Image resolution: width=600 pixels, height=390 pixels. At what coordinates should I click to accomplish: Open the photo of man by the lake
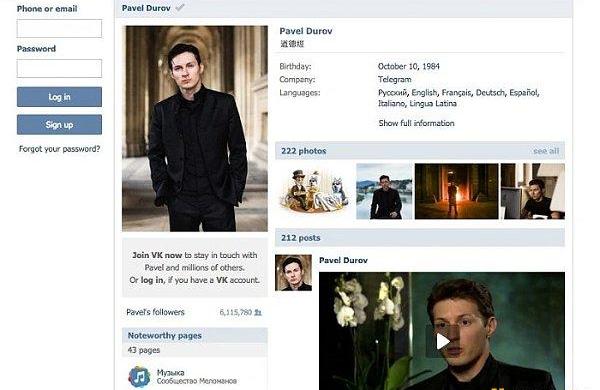(x=384, y=191)
